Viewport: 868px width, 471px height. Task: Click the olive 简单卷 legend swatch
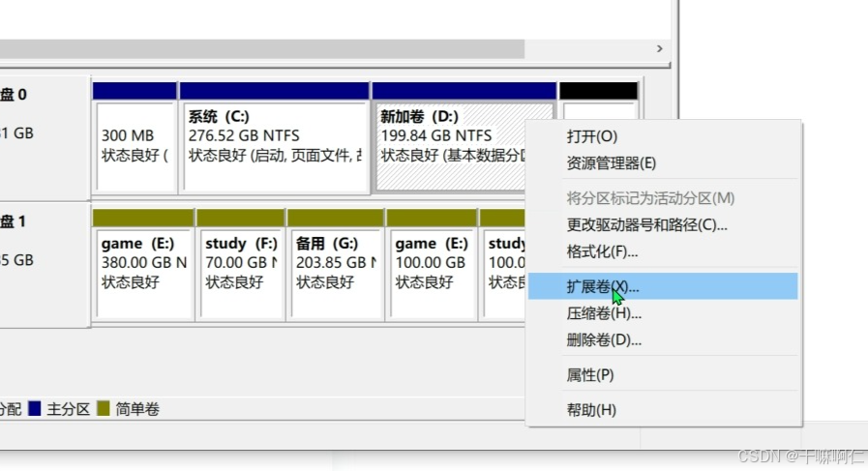pyautogui.click(x=103, y=408)
